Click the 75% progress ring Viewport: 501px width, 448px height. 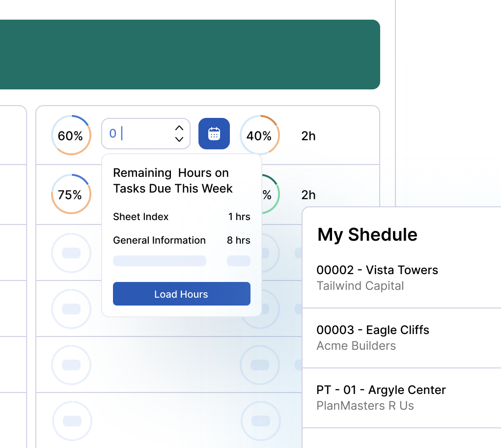pos(71,195)
